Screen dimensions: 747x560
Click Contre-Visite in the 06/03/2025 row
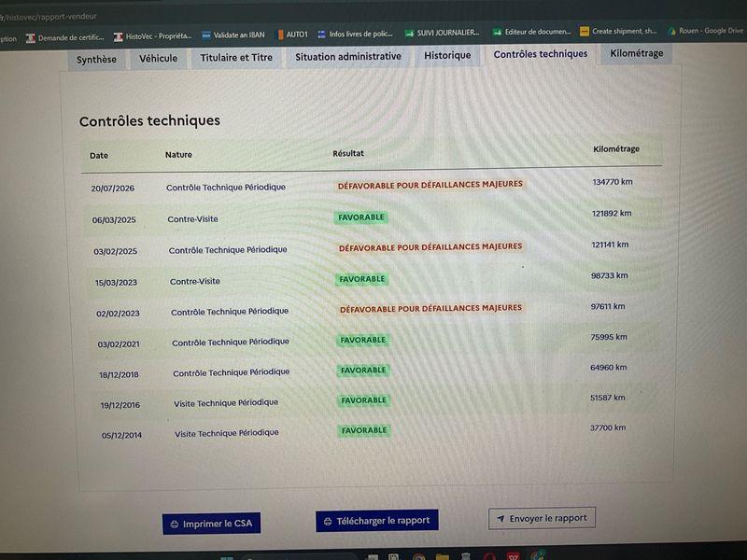pyautogui.click(x=192, y=219)
